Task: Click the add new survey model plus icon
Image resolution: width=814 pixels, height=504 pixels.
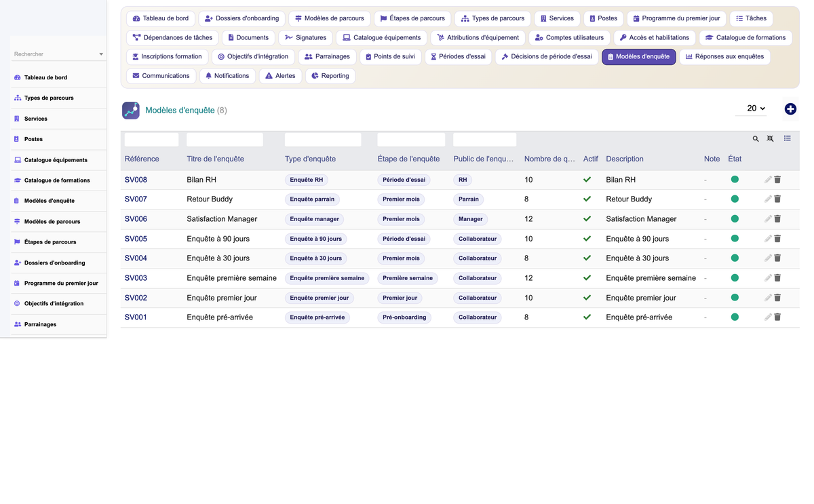Action: click(790, 109)
